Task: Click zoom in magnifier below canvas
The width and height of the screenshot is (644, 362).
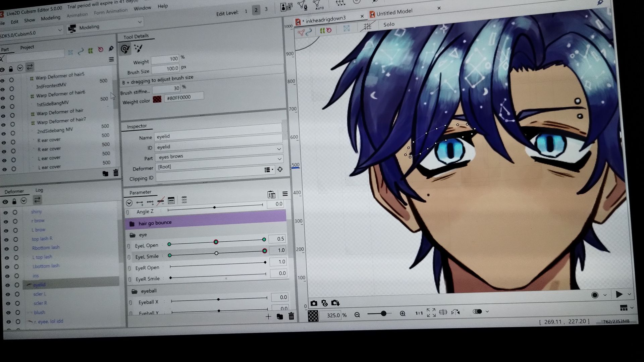Action: coord(402,314)
